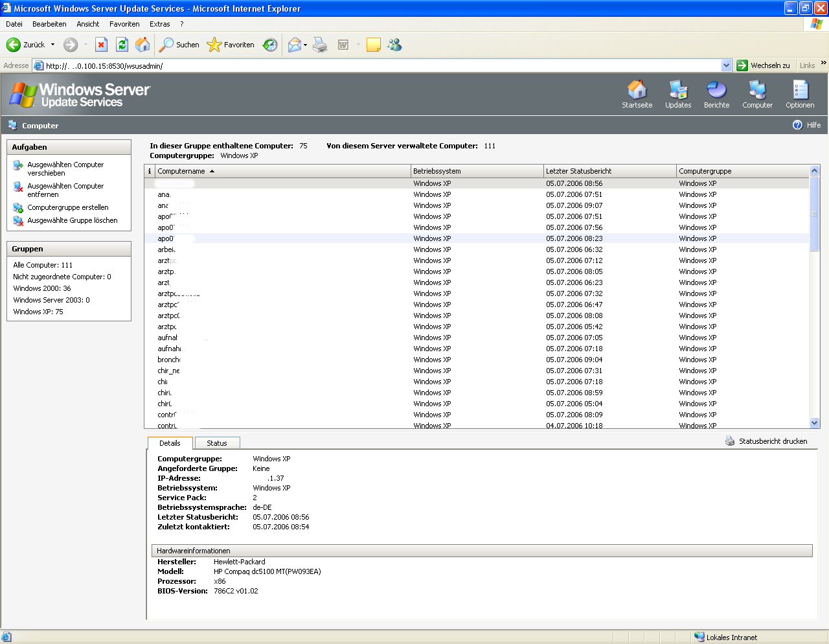This screenshot has width=829, height=644.
Task: Switch to the Details tab
Action: 170,443
